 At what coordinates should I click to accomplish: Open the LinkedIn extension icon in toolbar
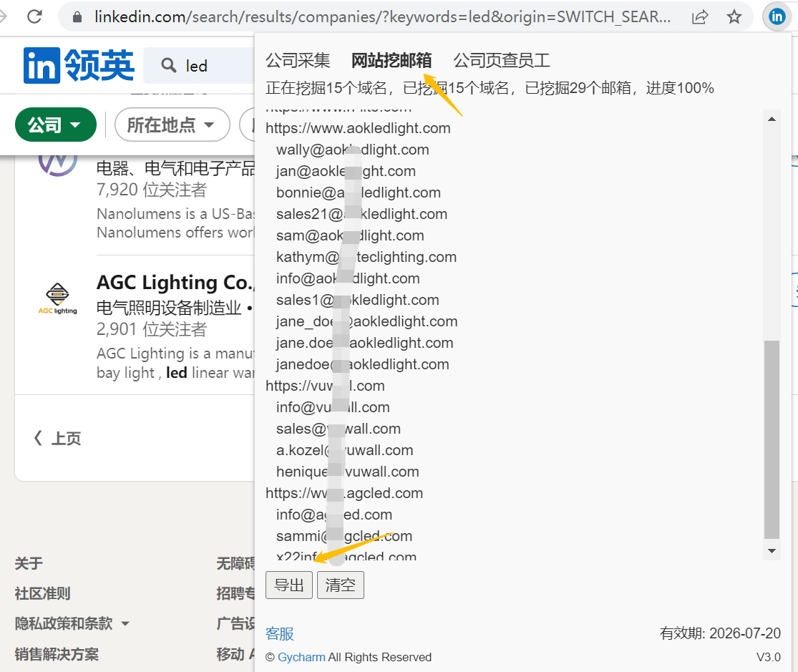coord(777,16)
